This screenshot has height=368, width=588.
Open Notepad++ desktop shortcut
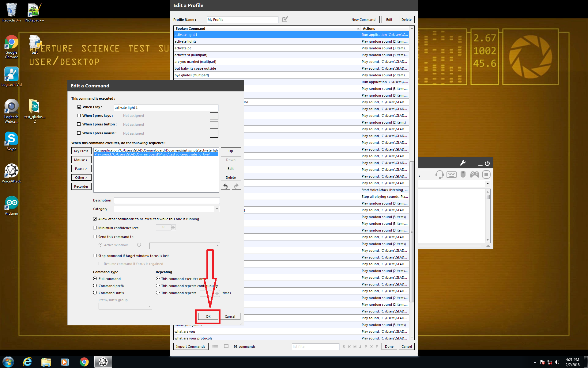pyautogui.click(x=35, y=12)
